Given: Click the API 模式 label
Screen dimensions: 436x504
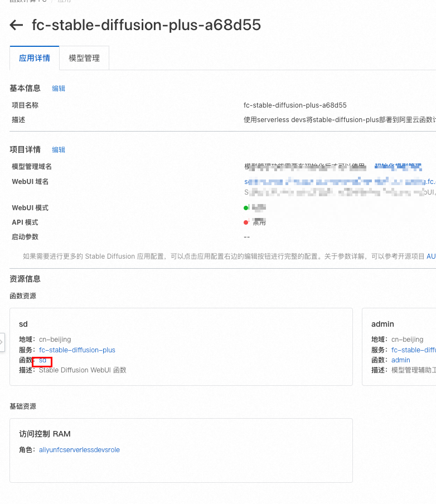Looking at the screenshot, I should coord(25,222).
